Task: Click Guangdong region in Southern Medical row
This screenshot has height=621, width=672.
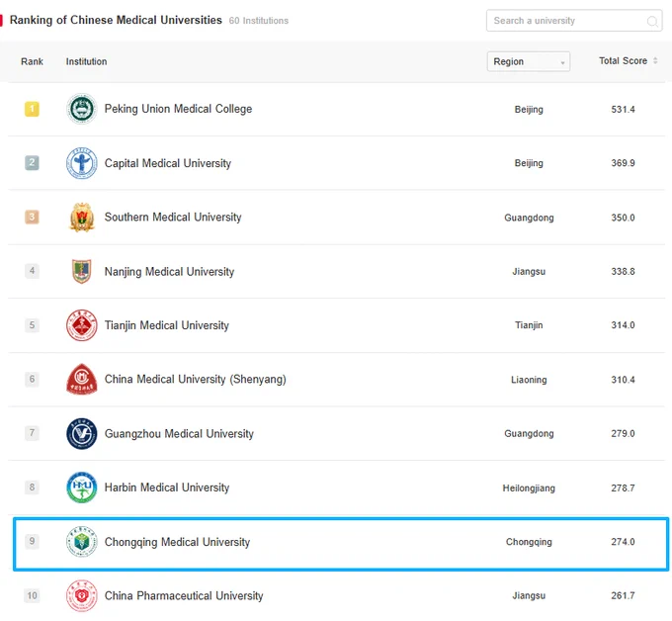Action: [529, 218]
